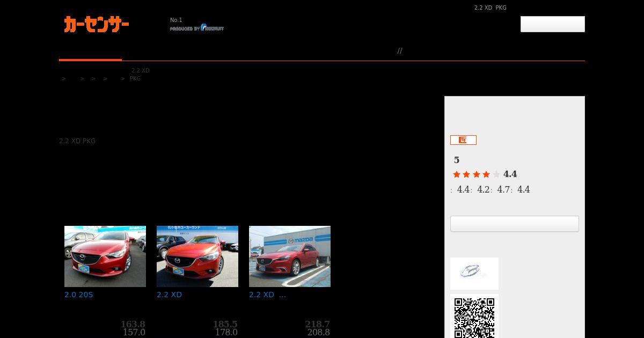Click the '2.2 XD PKG' breadcrumb entry
The height and width of the screenshot is (338, 644).
coord(140,75)
